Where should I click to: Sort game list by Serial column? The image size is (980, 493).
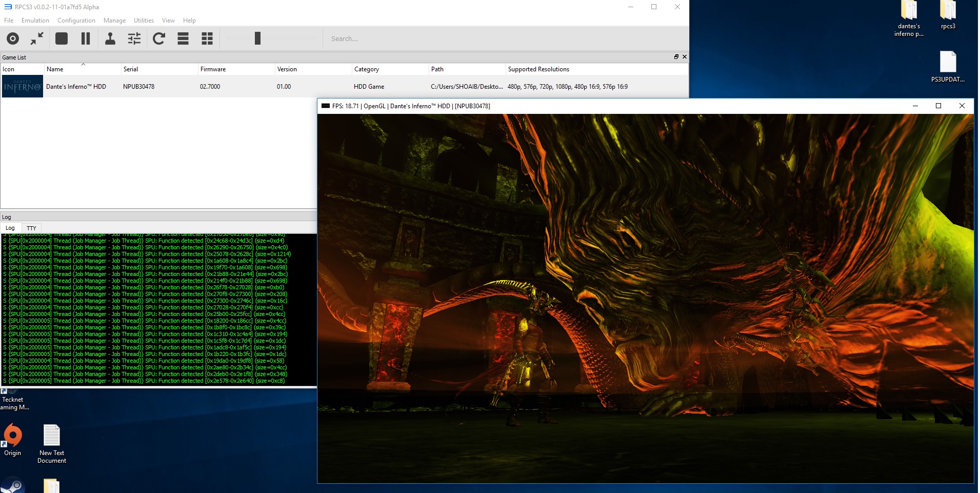pyautogui.click(x=131, y=69)
